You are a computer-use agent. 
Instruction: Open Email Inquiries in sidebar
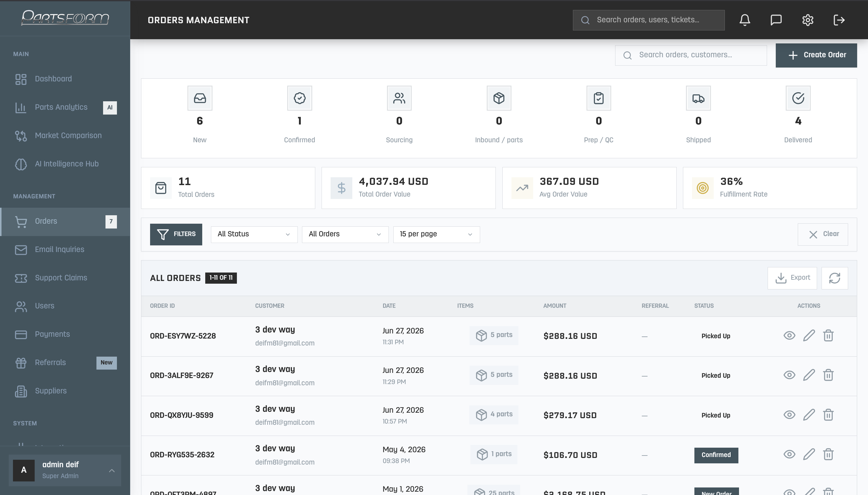point(65,250)
